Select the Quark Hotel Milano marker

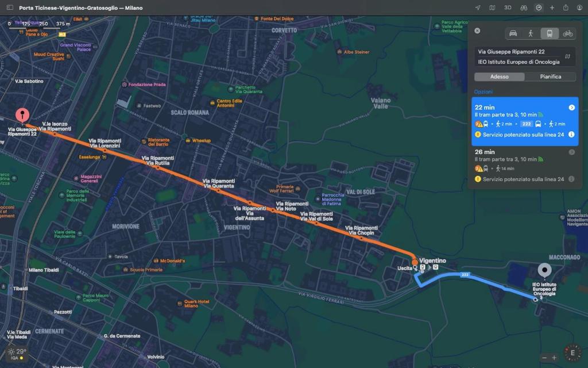[180, 304]
